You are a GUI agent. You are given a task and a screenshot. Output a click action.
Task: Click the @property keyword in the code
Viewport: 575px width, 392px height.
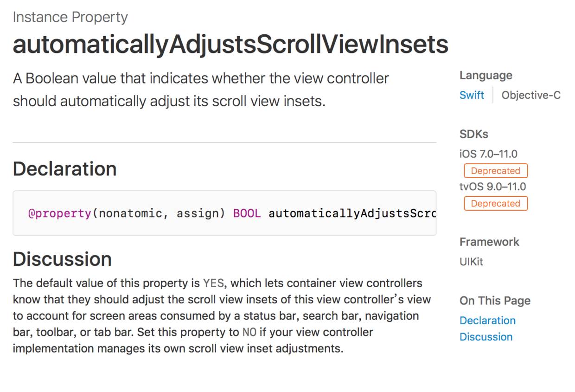60,214
